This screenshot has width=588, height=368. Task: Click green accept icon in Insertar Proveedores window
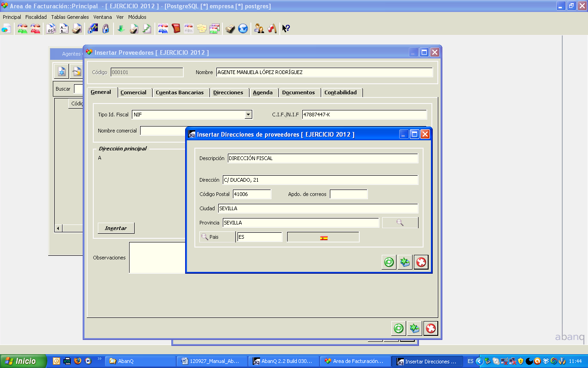pyautogui.click(x=399, y=328)
